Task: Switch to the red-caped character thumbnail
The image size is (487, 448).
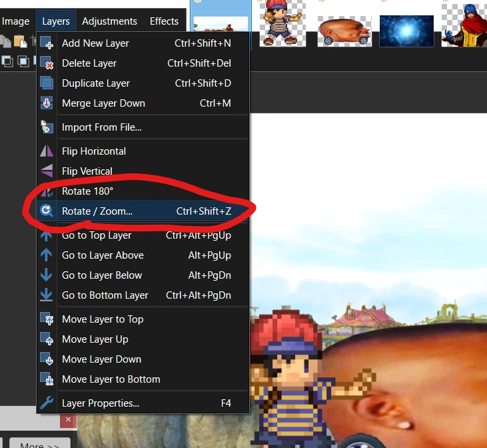Action: (464, 25)
